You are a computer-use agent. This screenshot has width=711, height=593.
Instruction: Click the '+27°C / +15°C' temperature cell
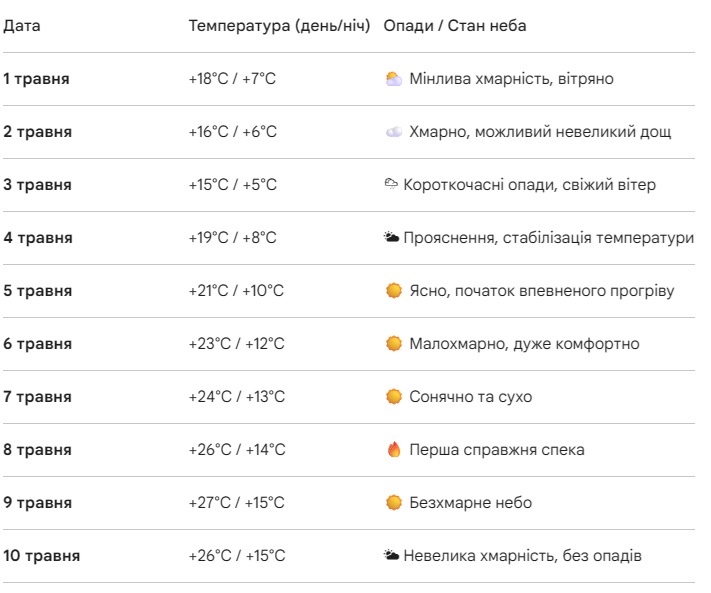(236, 503)
